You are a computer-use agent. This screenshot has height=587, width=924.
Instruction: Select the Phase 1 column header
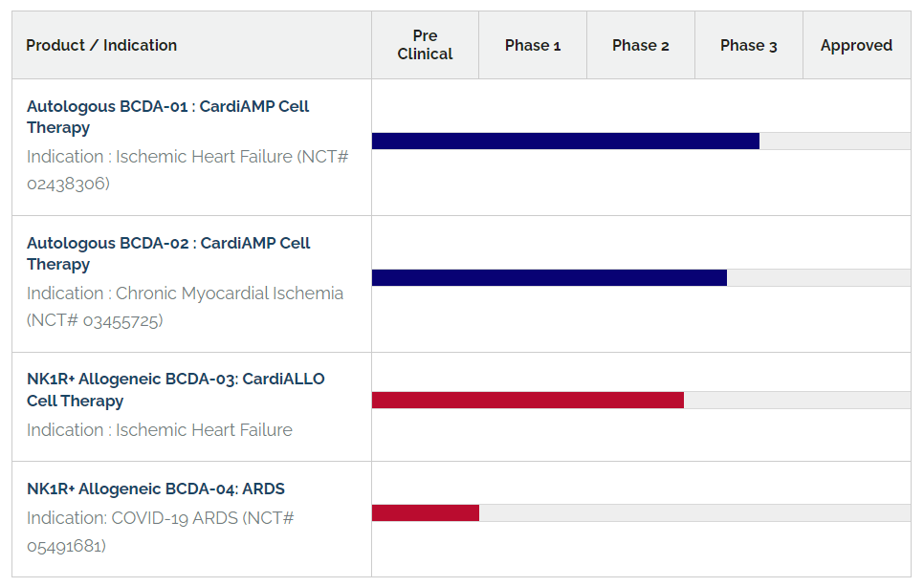[x=533, y=45]
